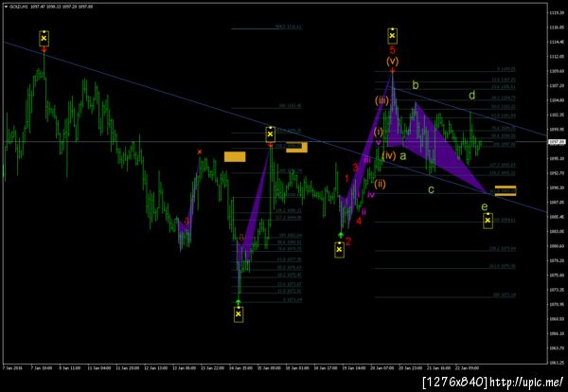The width and height of the screenshot is (568, 392).
Task: Select the orange (ii) wave label
Action: coord(380,184)
